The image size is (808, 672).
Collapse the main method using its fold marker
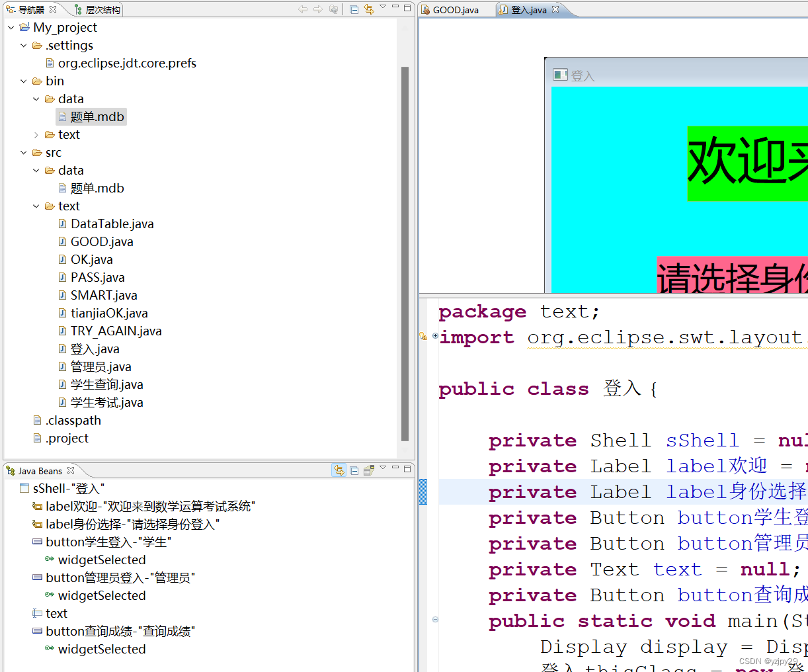pyautogui.click(x=435, y=620)
